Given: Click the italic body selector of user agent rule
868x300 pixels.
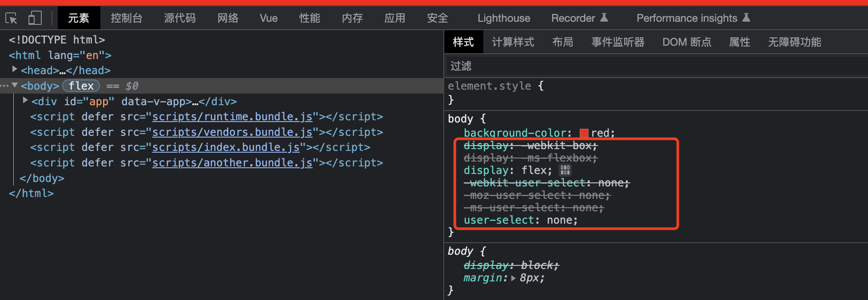Looking at the screenshot, I should pos(460,251).
